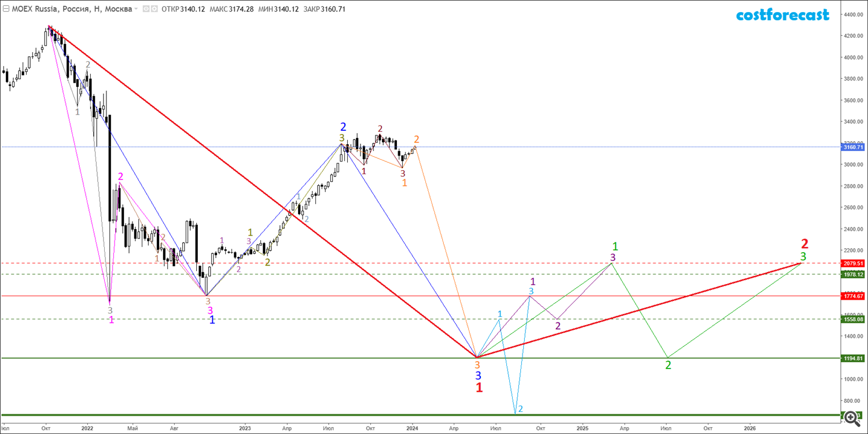
Task: Select the red 2079.51 price label
Action: [x=854, y=263]
